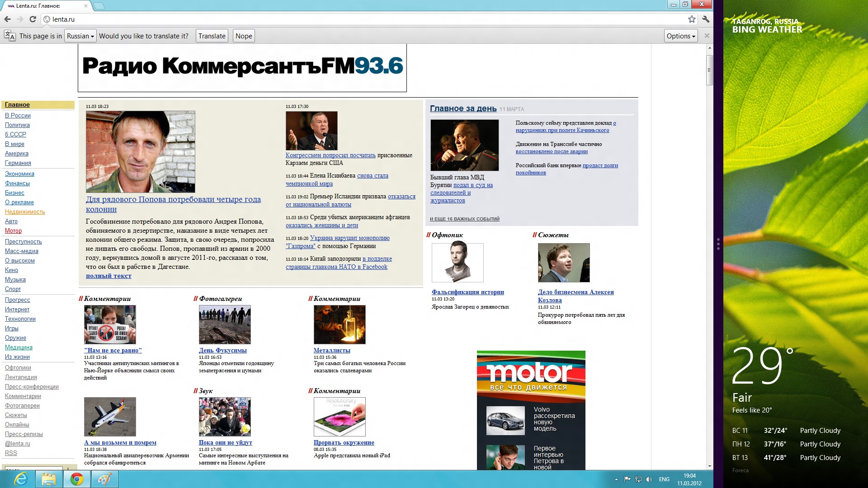Image resolution: width=868 pixels, height=488 pixels.
Task: Open the Украина нарушит монополию link
Action: (x=338, y=242)
